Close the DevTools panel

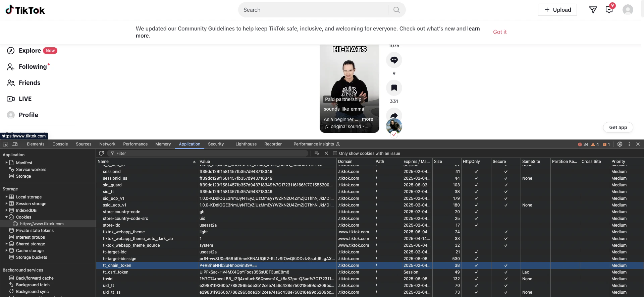coord(638,144)
